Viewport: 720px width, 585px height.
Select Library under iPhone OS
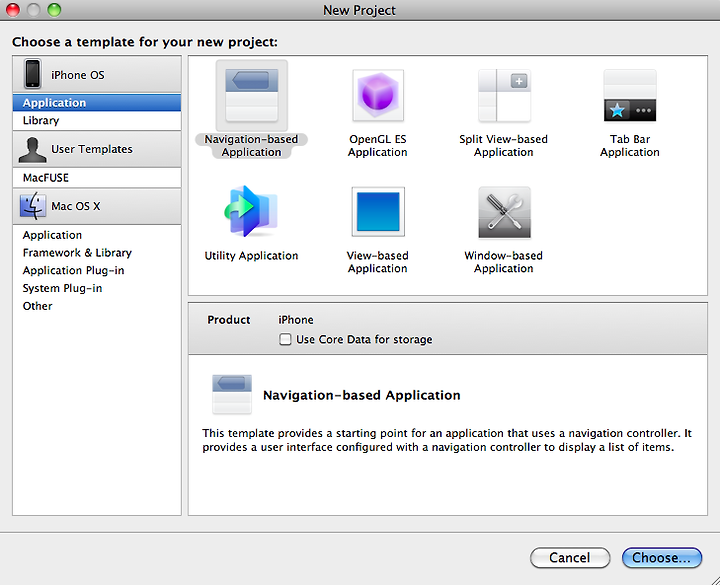(x=97, y=120)
